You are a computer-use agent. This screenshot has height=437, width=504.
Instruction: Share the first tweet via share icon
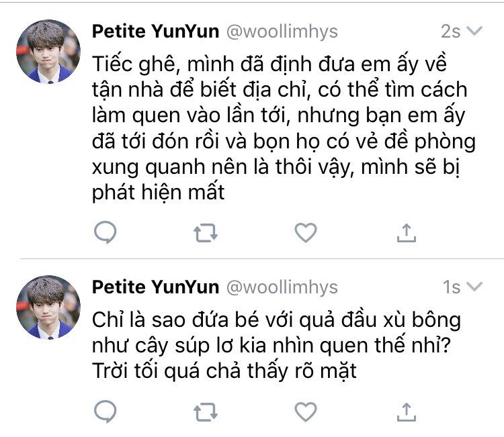(407, 232)
